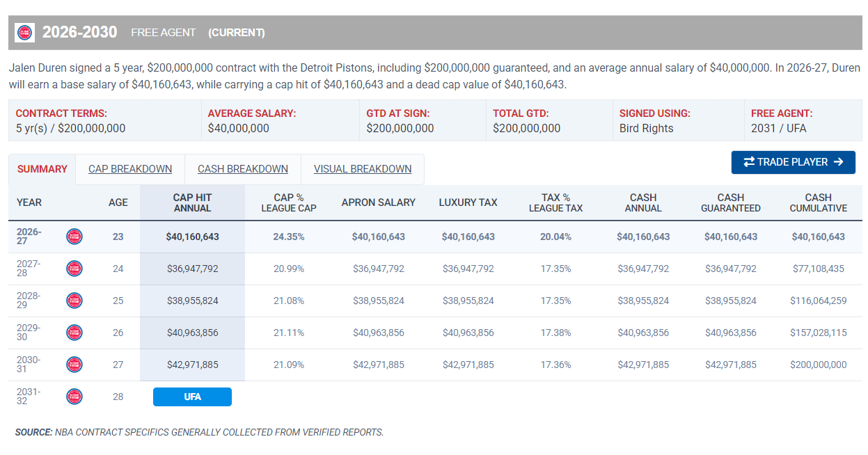Image resolution: width=868 pixels, height=455 pixels.
Task: Click the $157,028,115 cumulative cash value
Action: [819, 333]
